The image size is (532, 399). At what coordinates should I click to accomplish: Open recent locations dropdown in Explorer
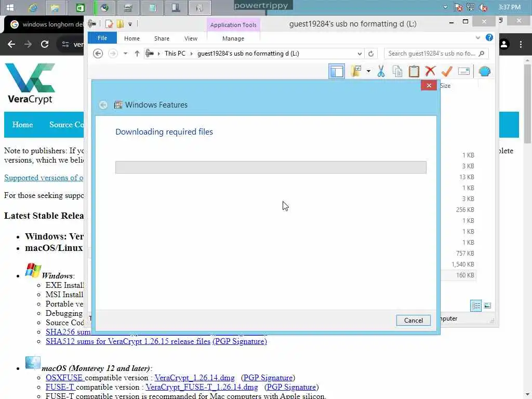[125, 54]
